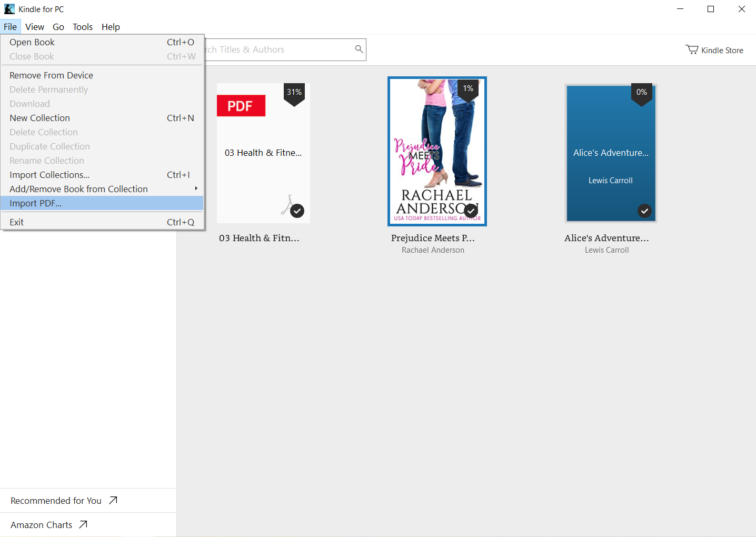Click downloaded checkmark on Health & Fitness PDF

[297, 211]
